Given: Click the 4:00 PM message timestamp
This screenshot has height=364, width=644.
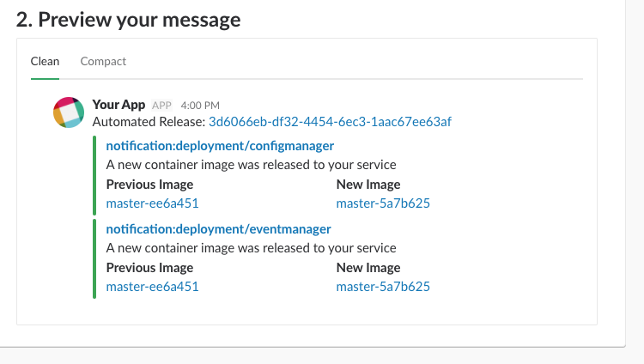Looking at the screenshot, I should click(200, 106).
